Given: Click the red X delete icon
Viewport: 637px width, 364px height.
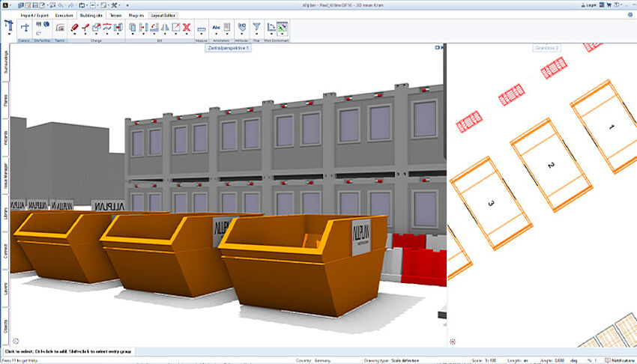Looking at the screenshot, I should [186, 28].
